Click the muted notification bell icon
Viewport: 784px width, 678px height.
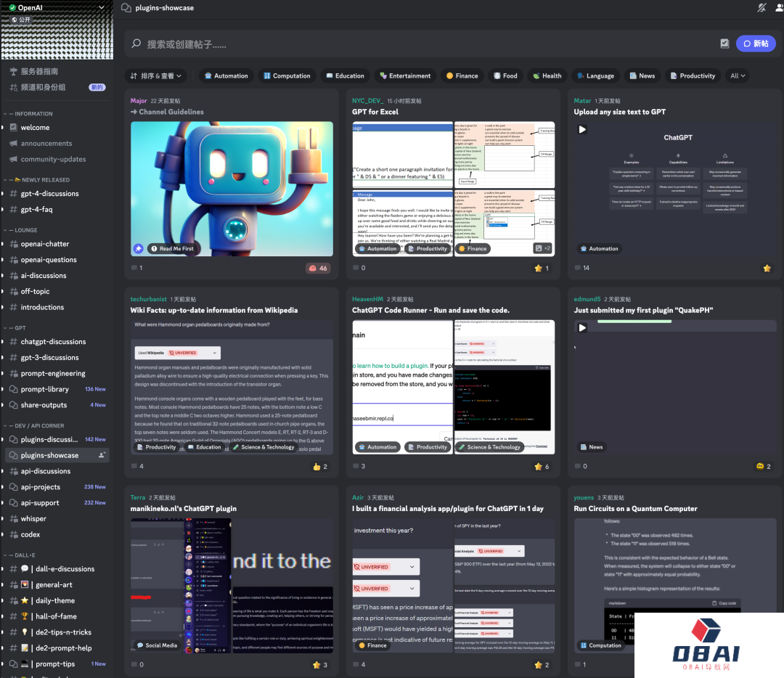[x=761, y=8]
